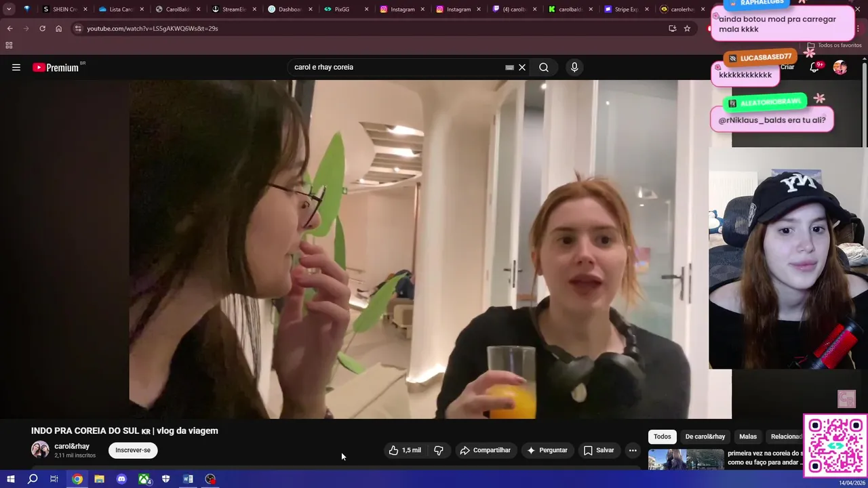This screenshot has height=488, width=868.
Task: Switch to the Kick carolbald tab
Action: tap(566, 9)
